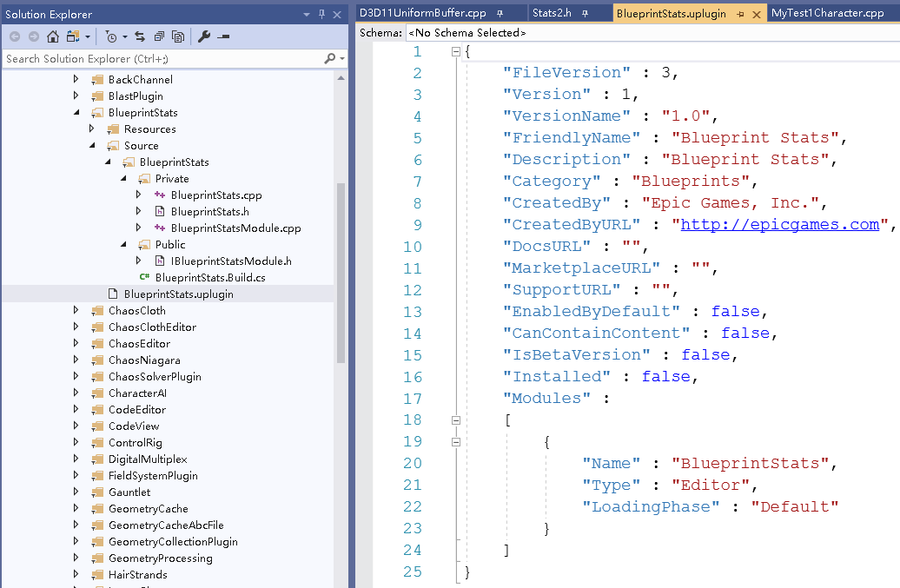Select the BlueprintStats.cpp file icon
900x588 pixels.
[160, 195]
